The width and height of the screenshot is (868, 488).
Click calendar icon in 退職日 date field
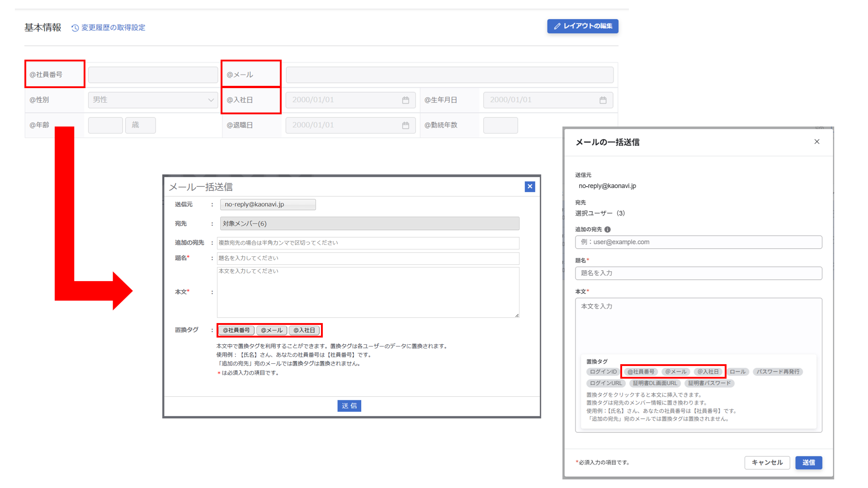406,126
